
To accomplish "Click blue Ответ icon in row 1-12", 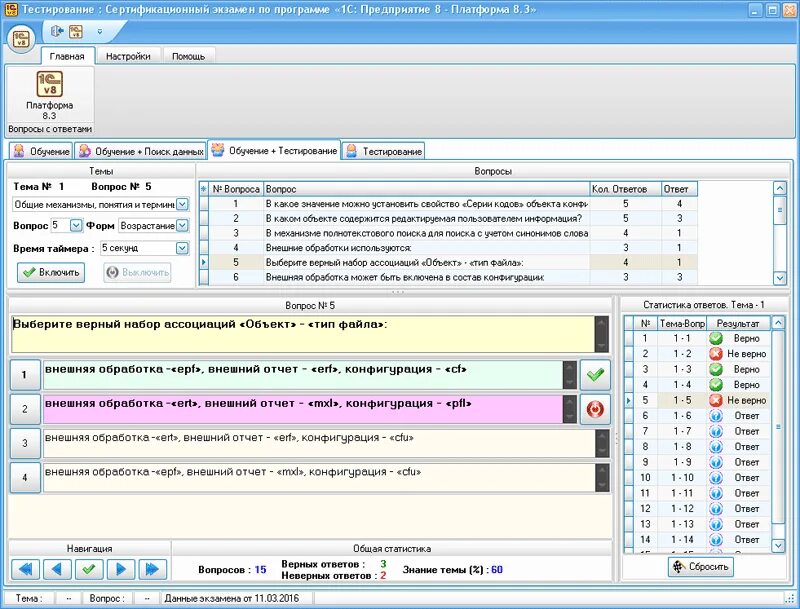I will coord(716,509).
